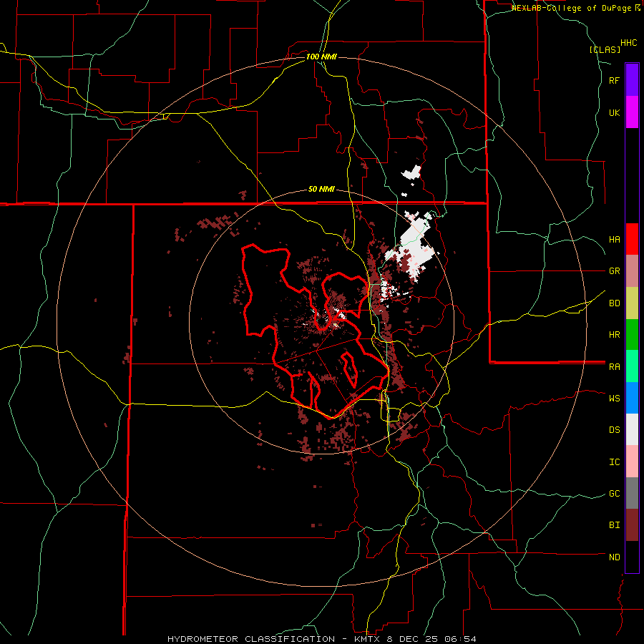Click the ND legend label
The width and height of the screenshot is (644, 644).
(614, 557)
